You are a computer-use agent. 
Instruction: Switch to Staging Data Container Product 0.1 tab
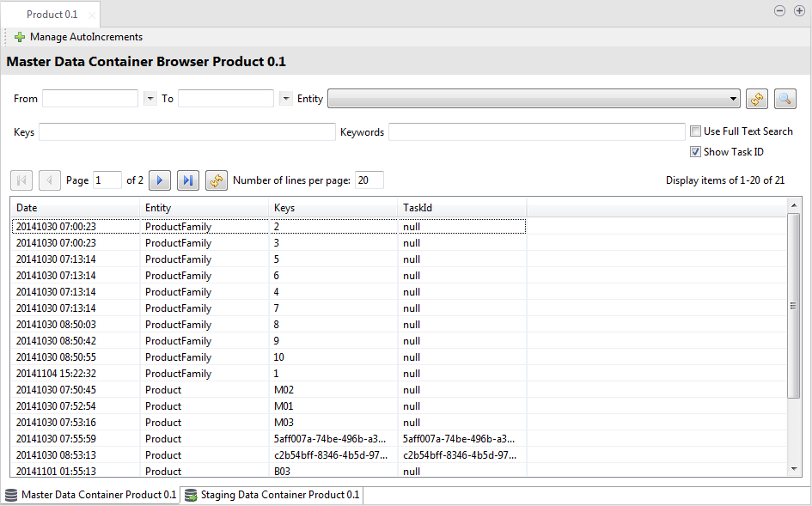(272, 496)
